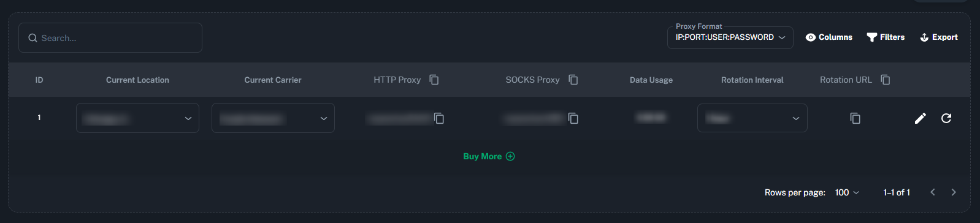
Task: Copy all SOCKS Proxy values from column header
Action: [x=573, y=80]
